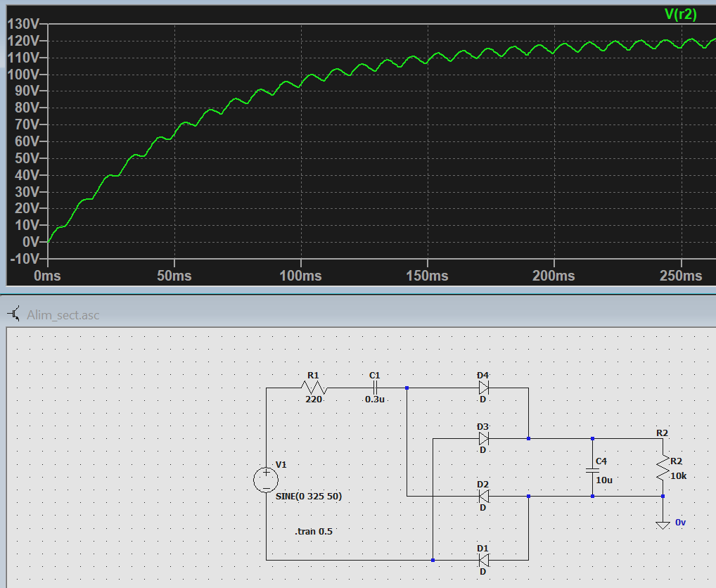716x588 pixels.
Task: Click the 150ms time axis label
Action: point(428,276)
